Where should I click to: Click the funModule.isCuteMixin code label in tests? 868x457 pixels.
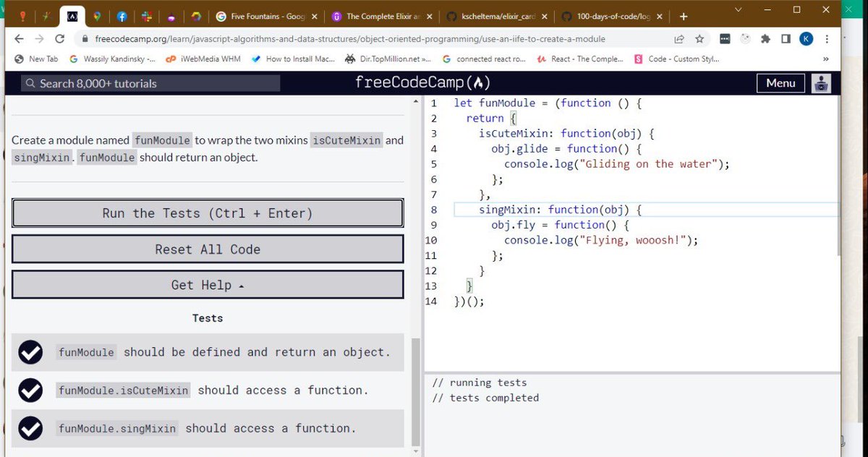124,390
